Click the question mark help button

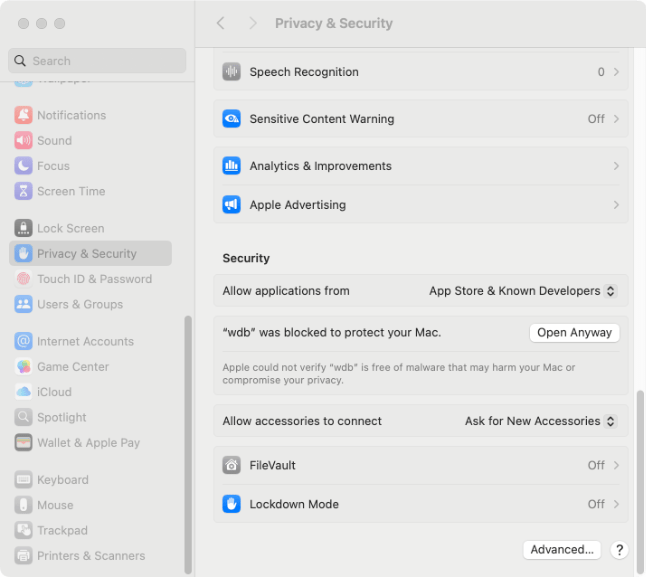coord(619,549)
